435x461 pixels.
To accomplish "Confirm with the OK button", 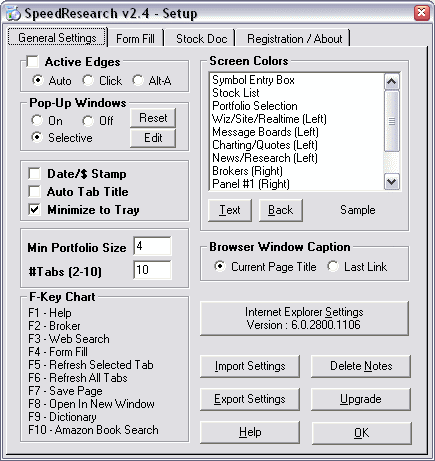I will tap(362, 433).
